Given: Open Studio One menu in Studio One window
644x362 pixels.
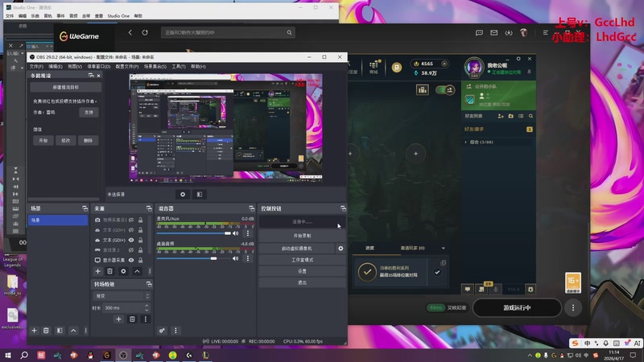Looking at the screenshot, I should (118, 16).
